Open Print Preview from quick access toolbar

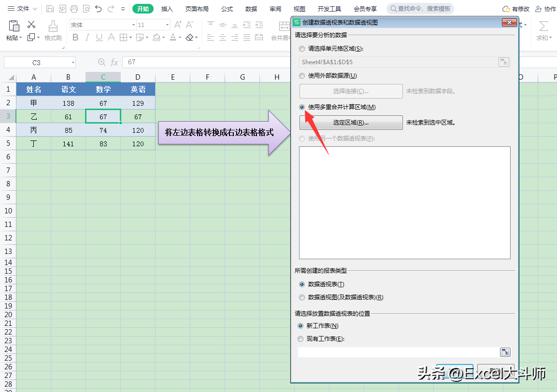coord(86,9)
